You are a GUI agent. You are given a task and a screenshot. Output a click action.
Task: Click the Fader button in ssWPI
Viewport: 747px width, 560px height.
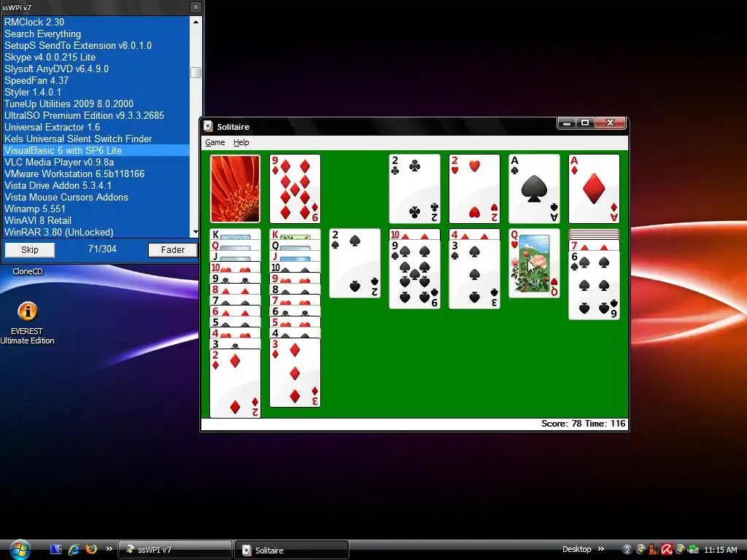pyautogui.click(x=172, y=250)
